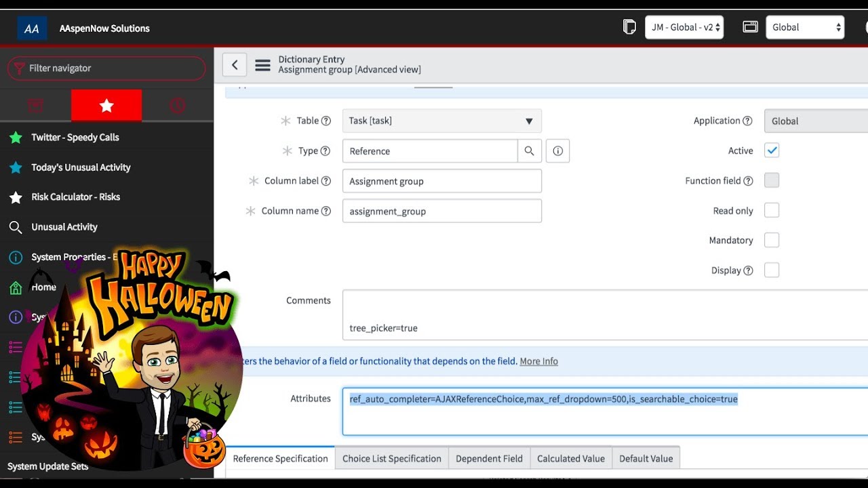
Task: Go back using the back arrow button
Action: pos(235,65)
